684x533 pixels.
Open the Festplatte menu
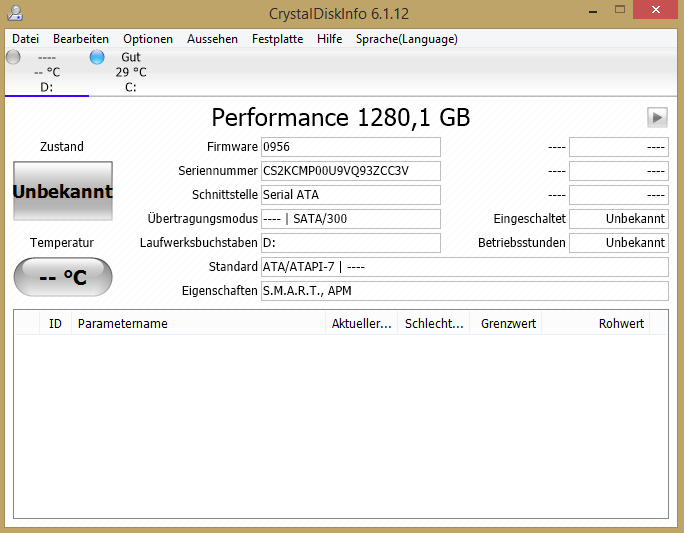(277, 39)
